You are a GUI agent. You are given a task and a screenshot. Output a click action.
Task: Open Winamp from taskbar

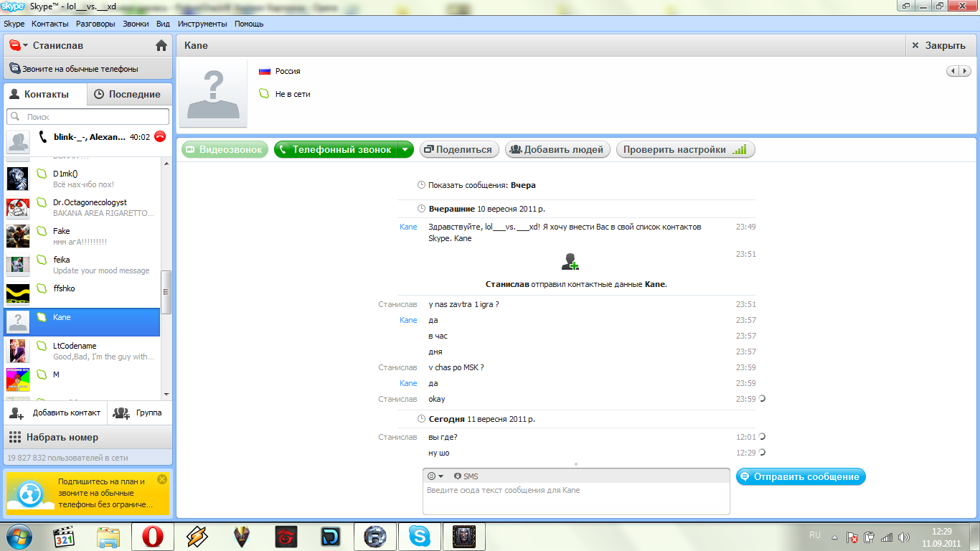pos(197,537)
